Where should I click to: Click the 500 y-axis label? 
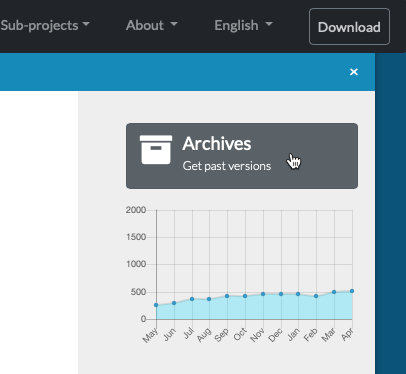pos(138,292)
